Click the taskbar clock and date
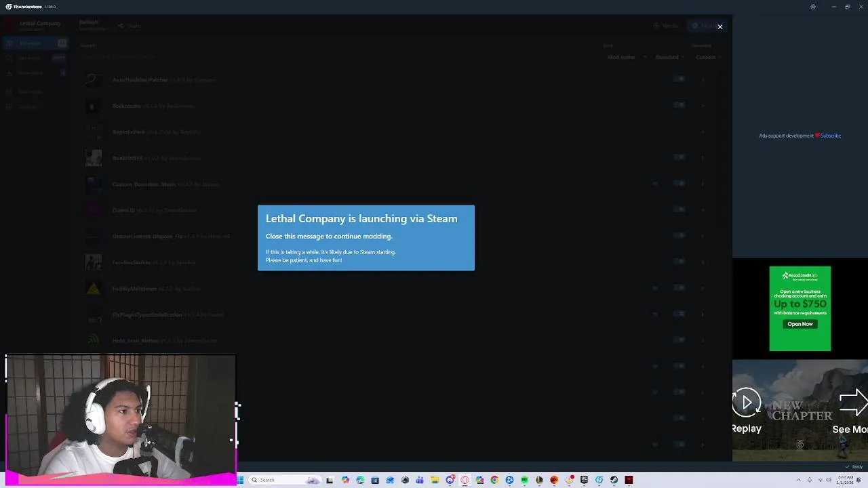Viewport: 868px width, 488px height. (x=844, y=480)
